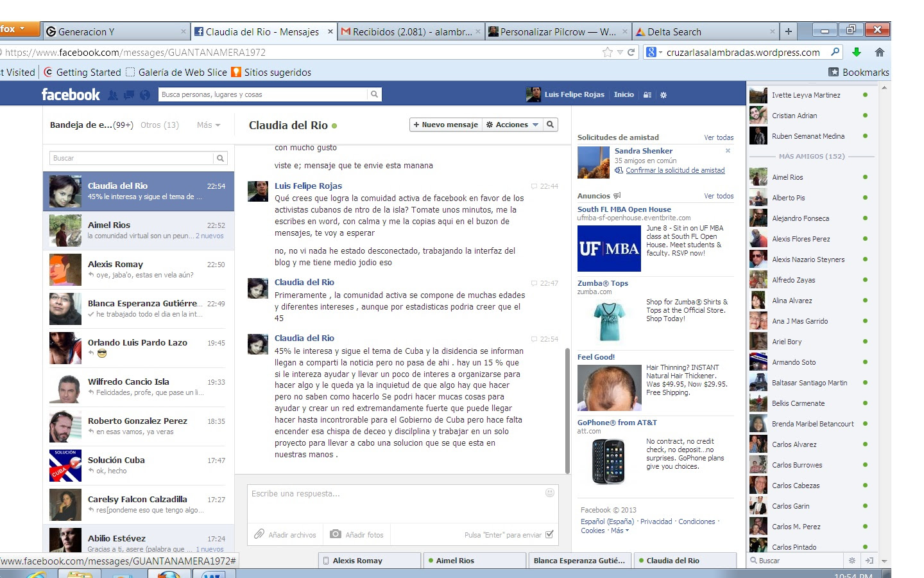The image size is (924, 578).
Task: Open the Alexis Romay chat tab at bottom
Action: point(370,561)
